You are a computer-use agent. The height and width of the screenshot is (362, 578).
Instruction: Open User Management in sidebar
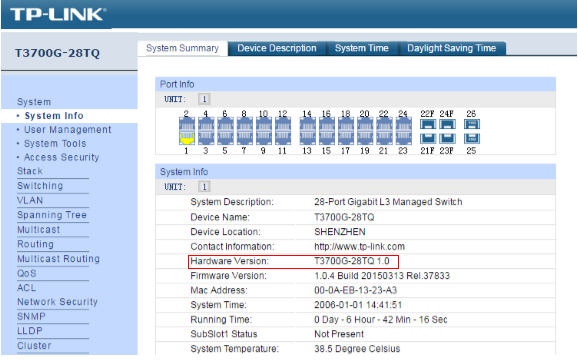pos(67,130)
